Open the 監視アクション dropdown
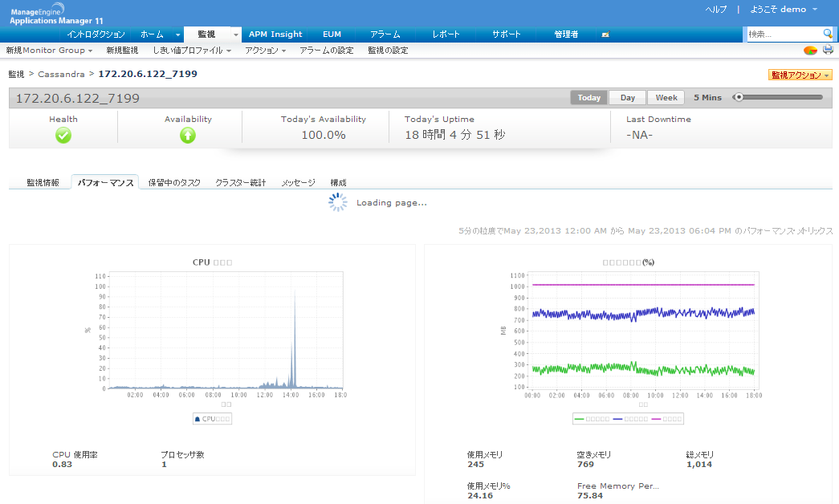Screen dimensions: 839x504 click(x=800, y=75)
